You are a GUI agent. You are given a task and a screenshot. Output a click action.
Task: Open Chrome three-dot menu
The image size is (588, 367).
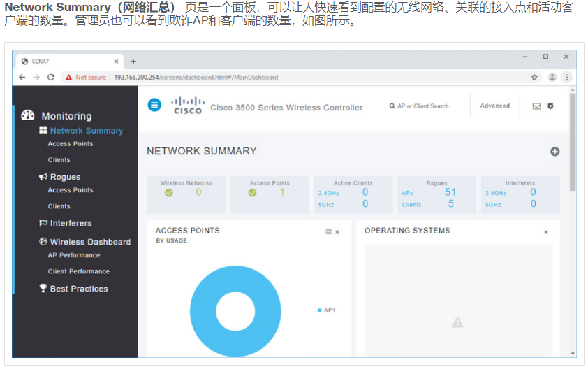[567, 78]
